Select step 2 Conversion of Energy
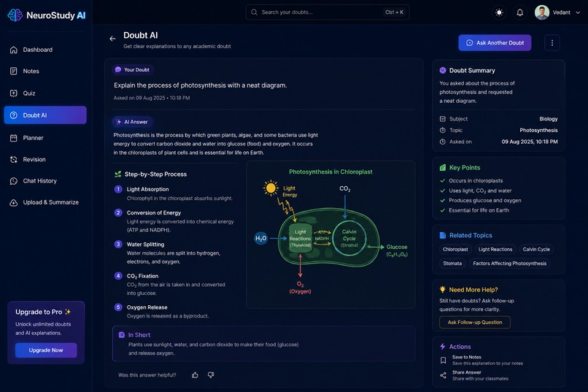The image size is (588, 392). pos(175,221)
